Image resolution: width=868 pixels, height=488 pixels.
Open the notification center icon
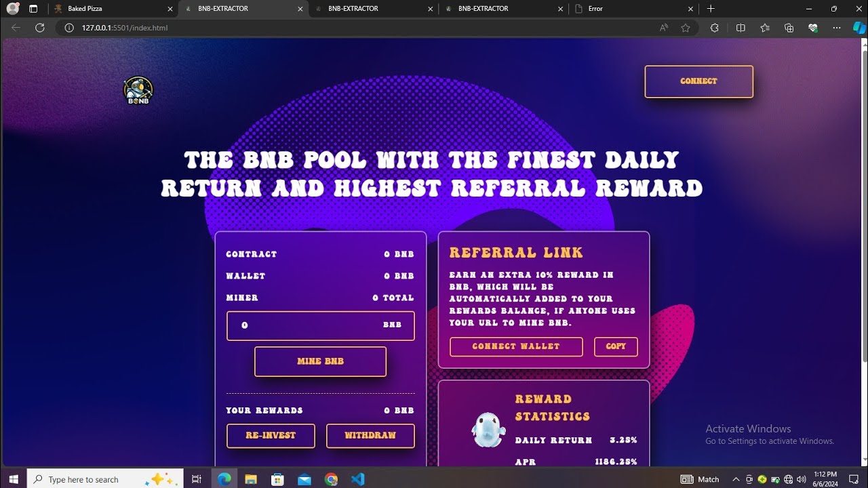854,479
